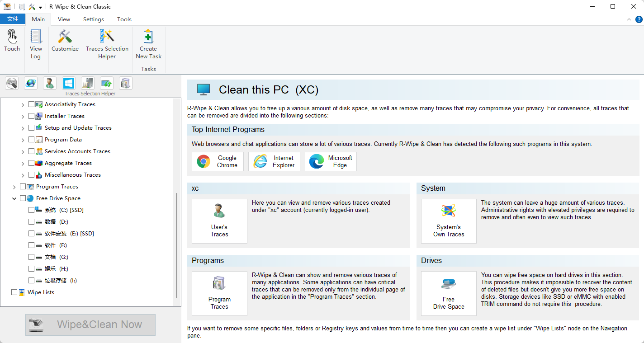
Task: Open User's Traces tile
Action: pos(219,221)
